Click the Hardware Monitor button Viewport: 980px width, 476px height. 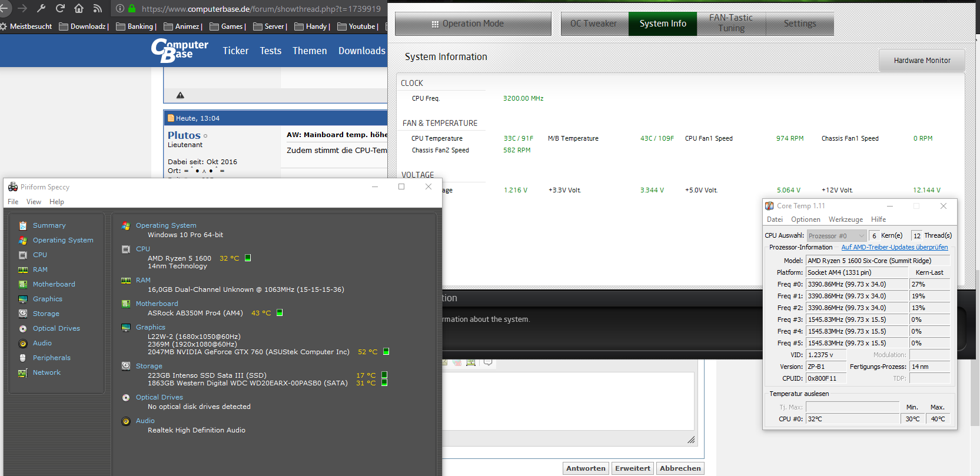[x=922, y=61]
